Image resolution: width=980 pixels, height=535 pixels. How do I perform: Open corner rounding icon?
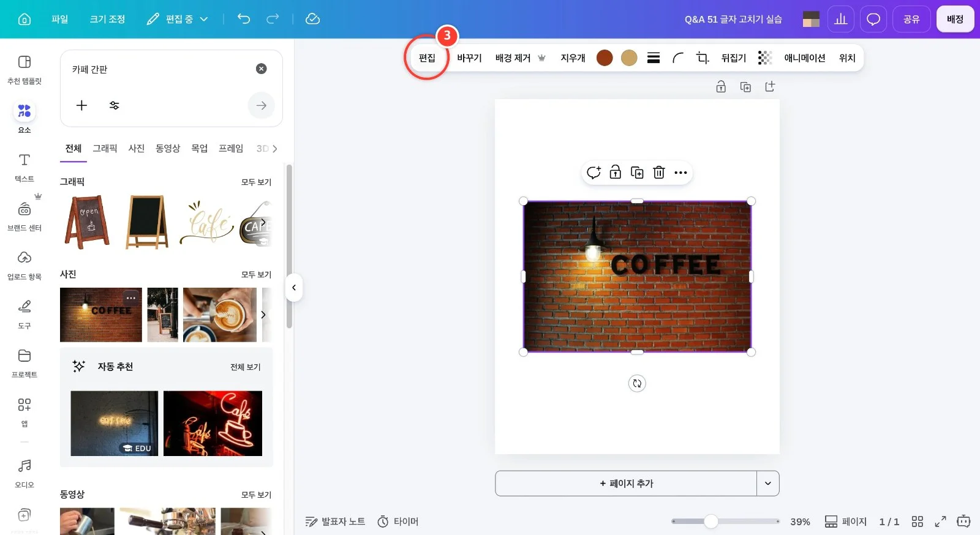tap(678, 58)
